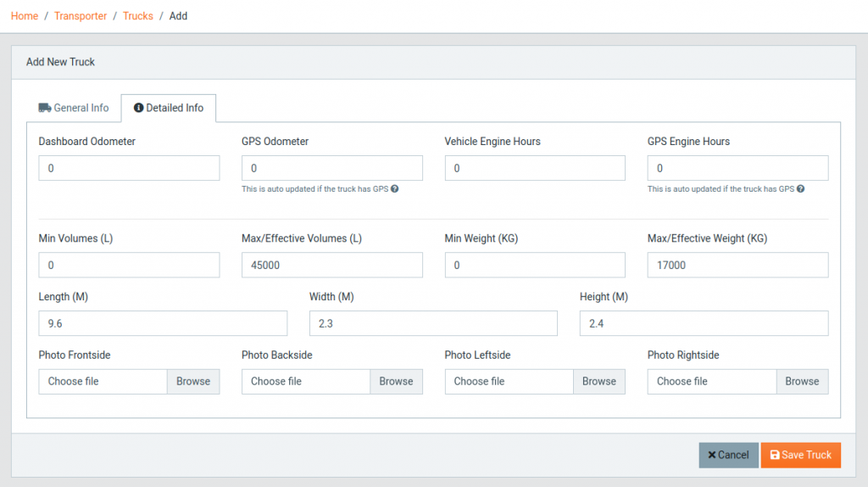The height and width of the screenshot is (487, 868).
Task: Go to Home breadcrumb link
Action: 25,16
